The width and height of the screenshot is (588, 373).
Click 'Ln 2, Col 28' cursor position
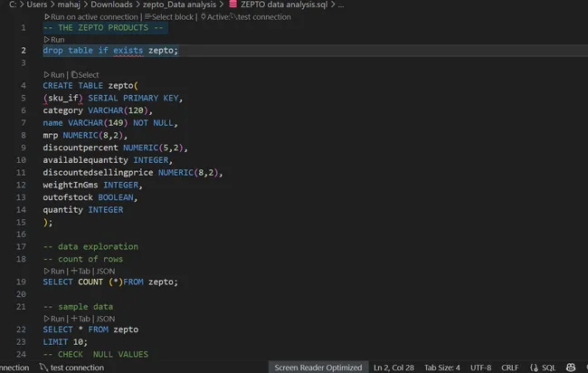[394, 368]
